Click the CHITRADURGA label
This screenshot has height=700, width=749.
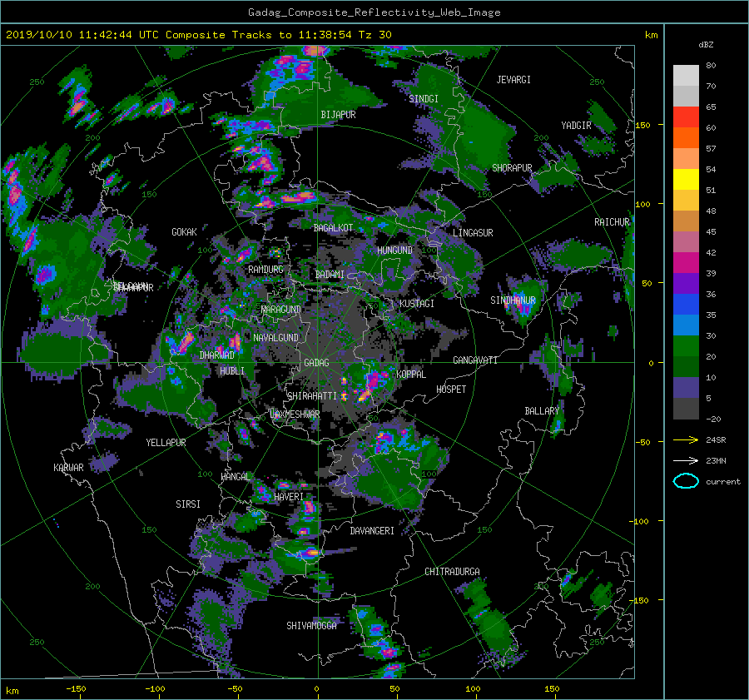tap(452, 572)
